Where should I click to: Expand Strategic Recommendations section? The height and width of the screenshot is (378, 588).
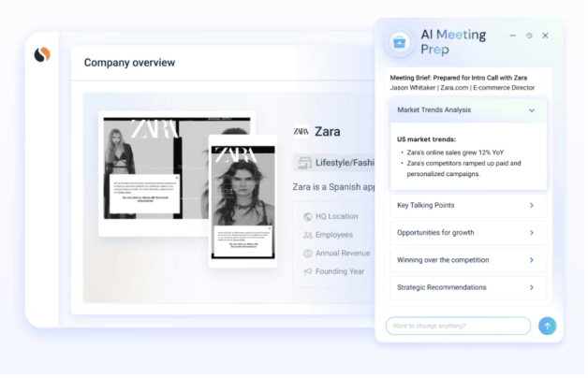[x=468, y=287]
